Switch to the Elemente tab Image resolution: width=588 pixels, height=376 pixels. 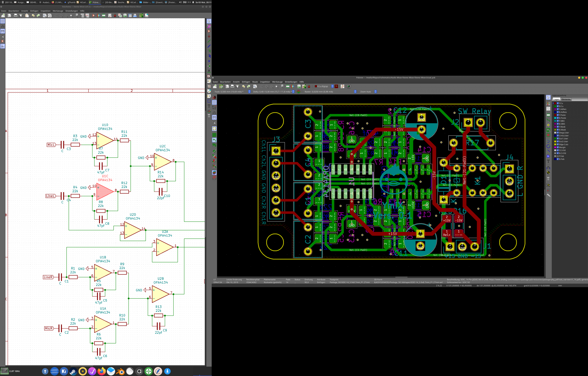566,99
